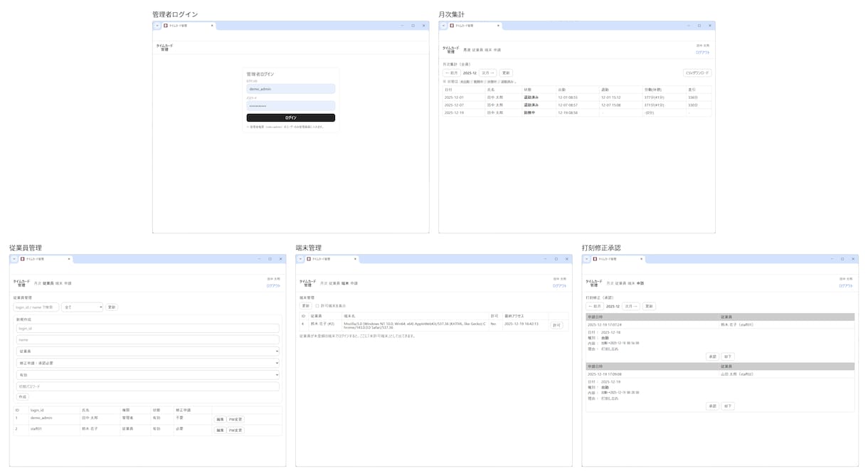Screen dimensions: 868x476
Task: Click the PW変更 button for demo_admin
Action: pos(235,419)
